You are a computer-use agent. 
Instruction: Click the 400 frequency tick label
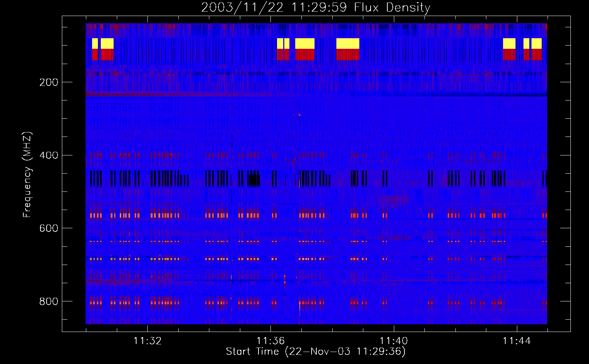point(49,155)
